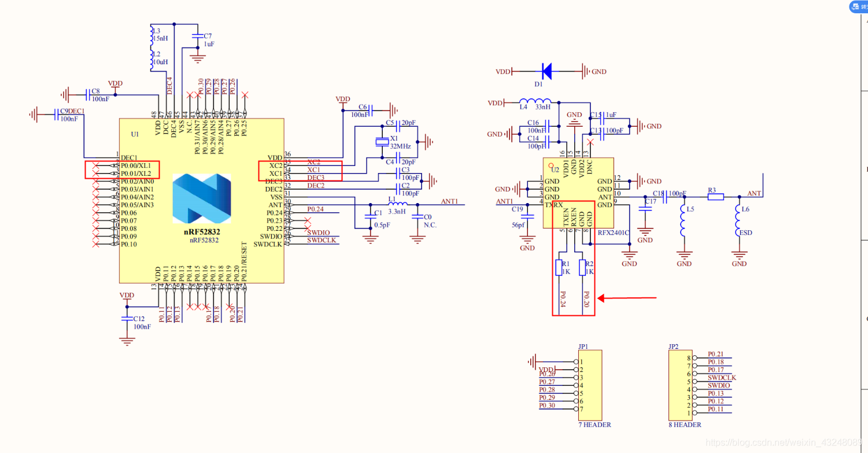Image resolution: width=868 pixels, height=453 pixels.
Task: Select capacitor C19 56pf symbol
Action: 527,216
